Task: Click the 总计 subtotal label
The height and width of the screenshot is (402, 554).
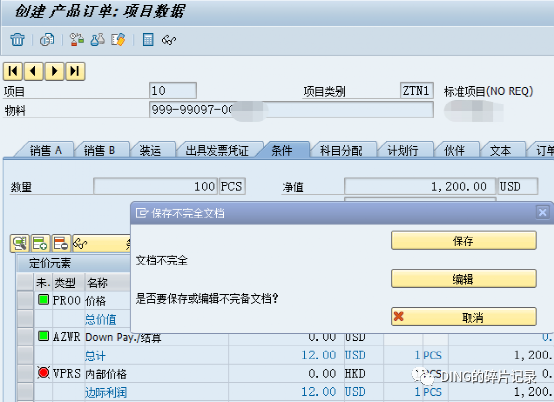Action: point(95,356)
